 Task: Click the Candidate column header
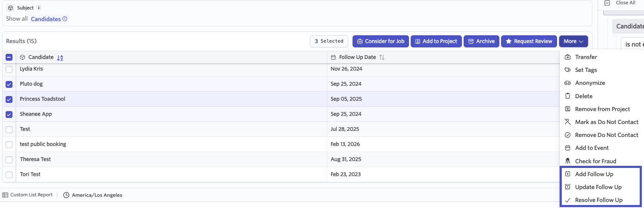coord(41,57)
